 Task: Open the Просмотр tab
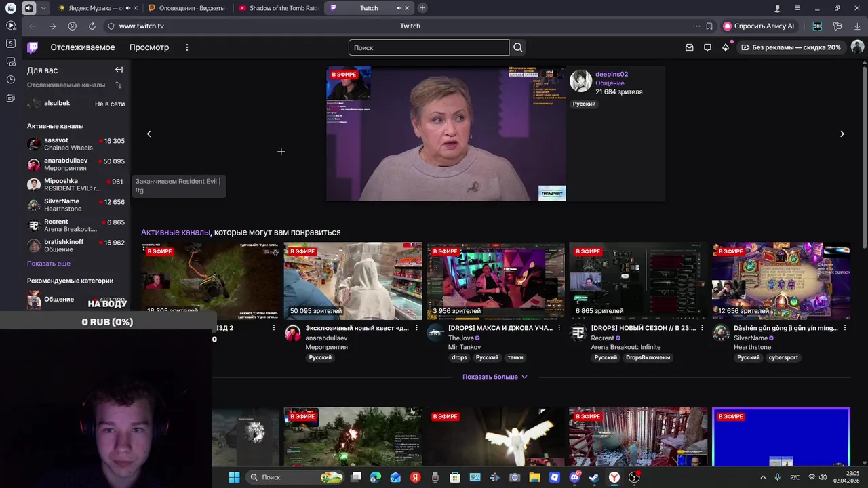[149, 47]
